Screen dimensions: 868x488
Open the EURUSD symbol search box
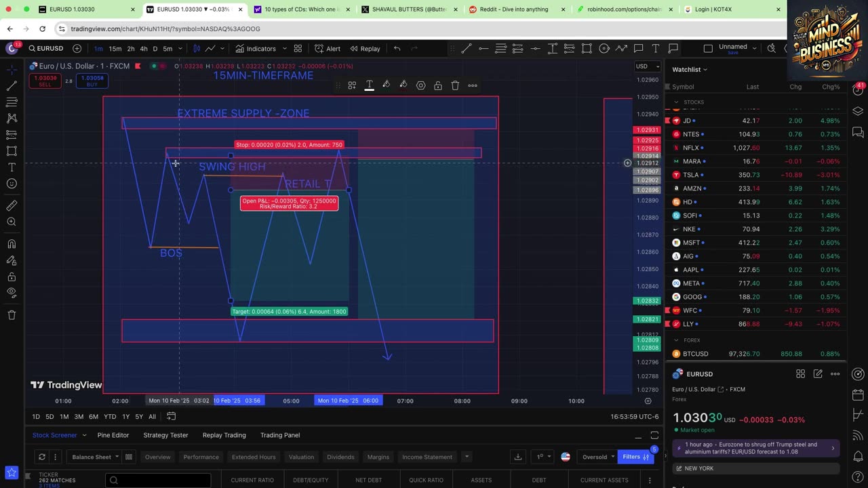tap(46, 49)
